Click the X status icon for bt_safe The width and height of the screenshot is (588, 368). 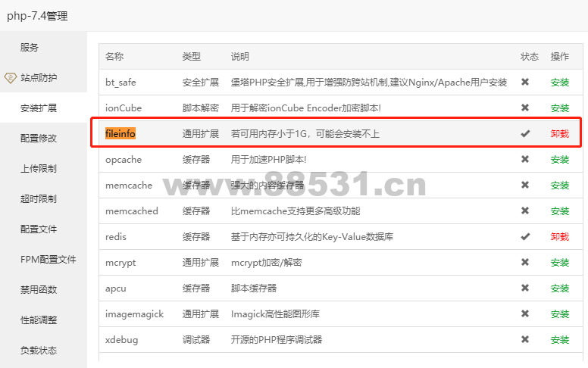pyautogui.click(x=525, y=82)
